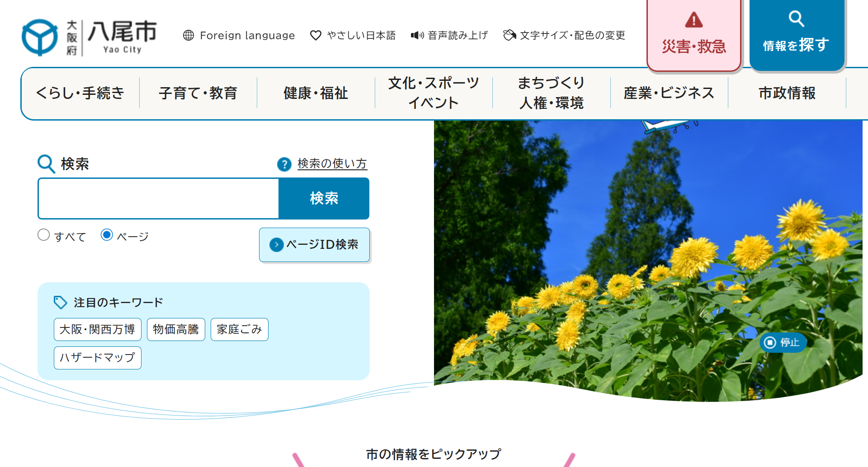Click the warning triangle icon for 災害・救急

(x=693, y=20)
